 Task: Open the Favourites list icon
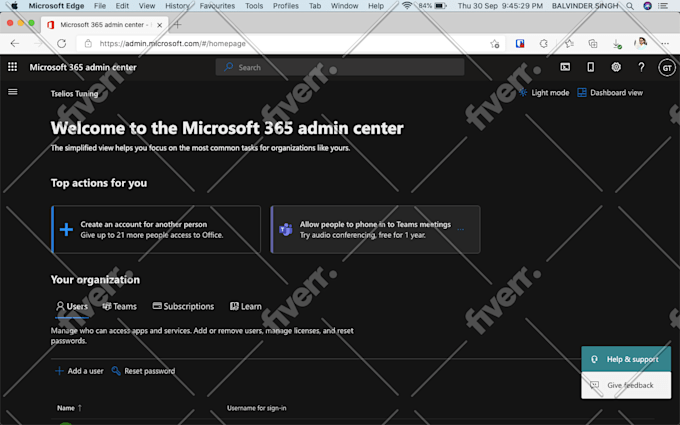click(x=569, y=43)
